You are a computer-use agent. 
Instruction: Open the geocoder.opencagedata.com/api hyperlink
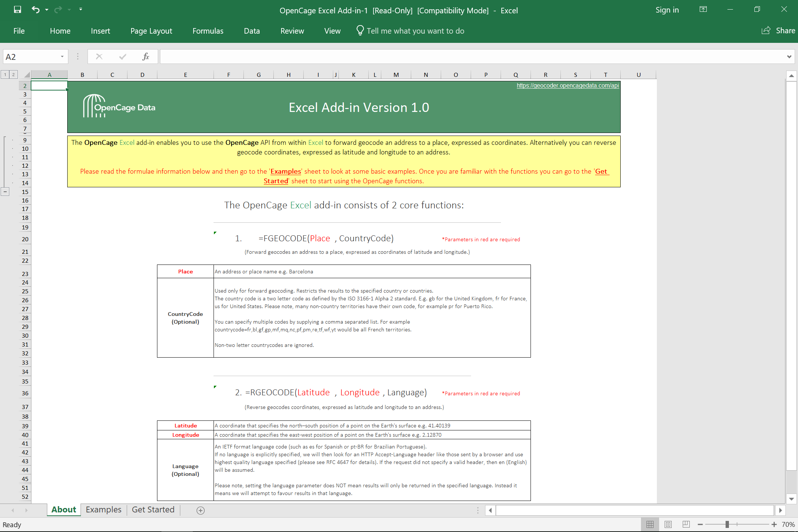click(x=567, y=86)
